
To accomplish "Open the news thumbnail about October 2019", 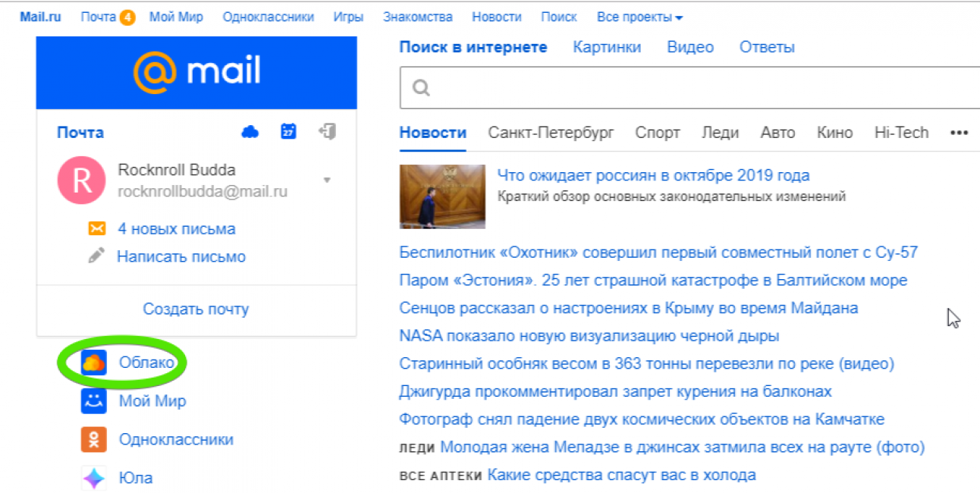I will 442,196.
